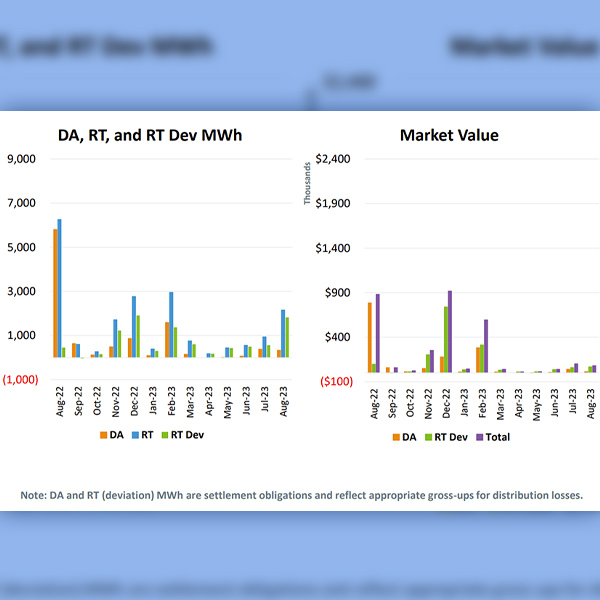Select the blue Feb-23 RT bar in MWh chart
The image size is (600, 600).
tap(172, 325)
